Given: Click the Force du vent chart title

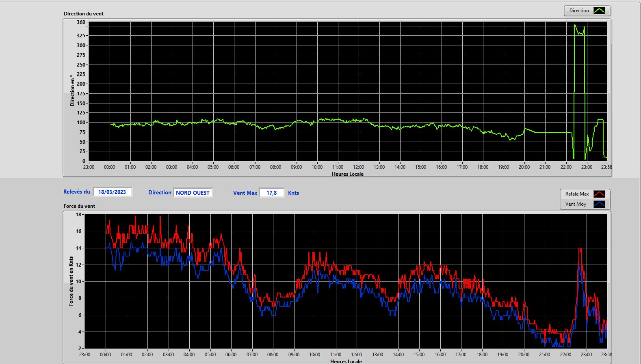Looking at the screenshot, I should 79,206.
